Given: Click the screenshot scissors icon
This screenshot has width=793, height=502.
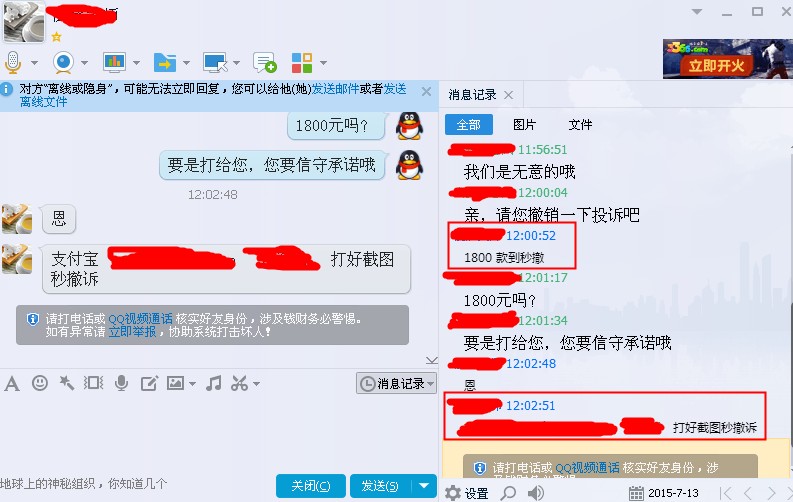Looking at the screenshot, I should 240,383.
